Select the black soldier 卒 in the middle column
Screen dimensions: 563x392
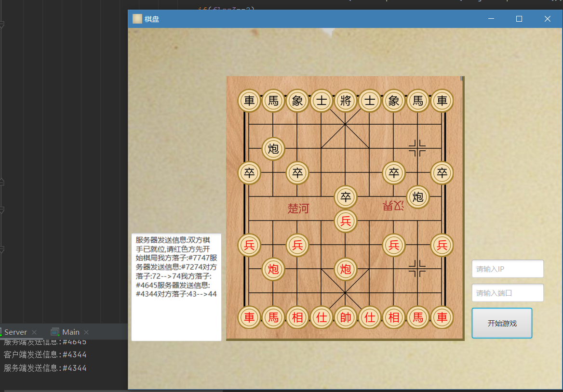(346, 197)
